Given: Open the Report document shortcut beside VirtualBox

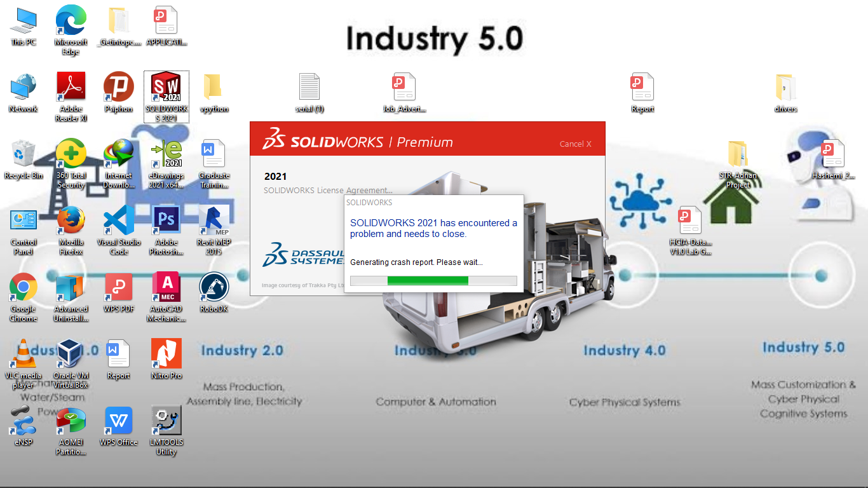Looking at the screenshot, I should pos(119,360).
